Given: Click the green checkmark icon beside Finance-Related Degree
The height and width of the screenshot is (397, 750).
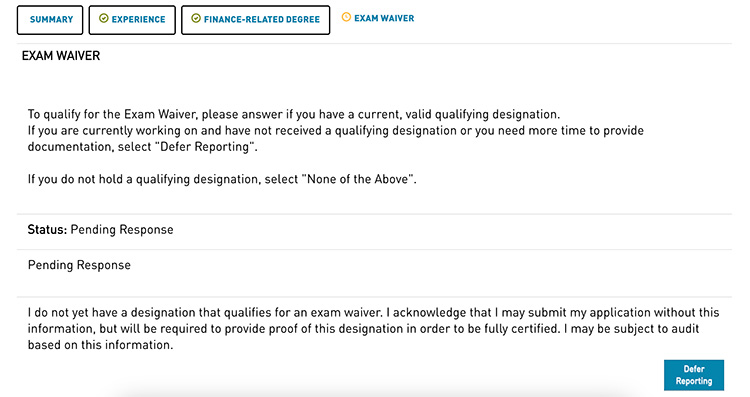Looking at the screenshot, I should 196,19.
